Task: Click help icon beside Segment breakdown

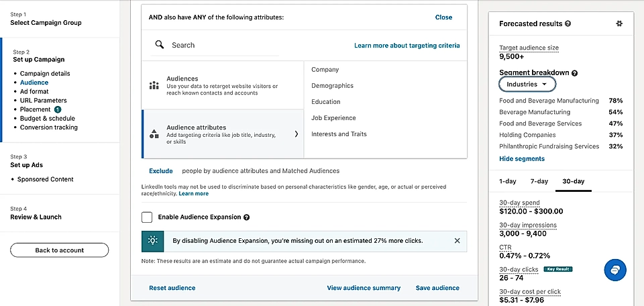Action: pyautogui.click(x=575, y=73)
